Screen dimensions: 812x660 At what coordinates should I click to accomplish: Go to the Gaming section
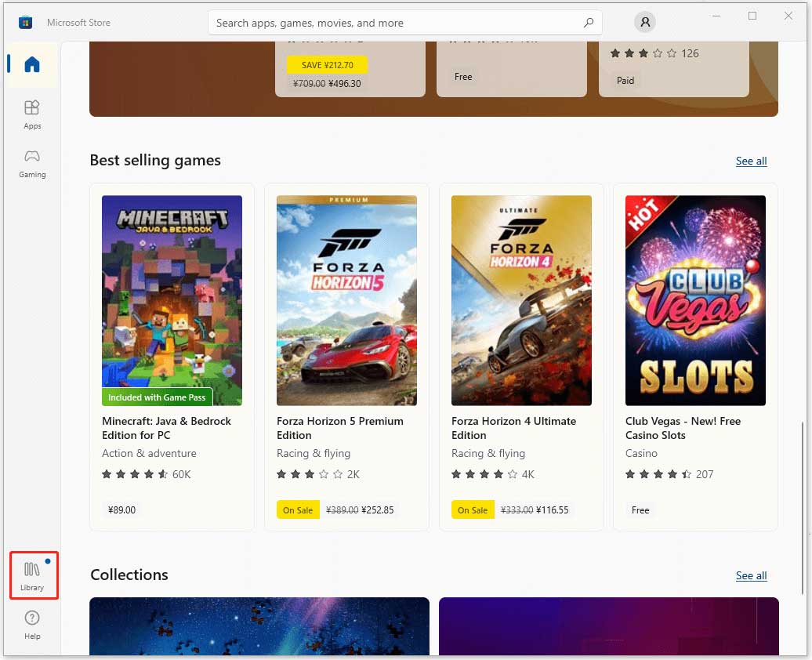[32, 163]
